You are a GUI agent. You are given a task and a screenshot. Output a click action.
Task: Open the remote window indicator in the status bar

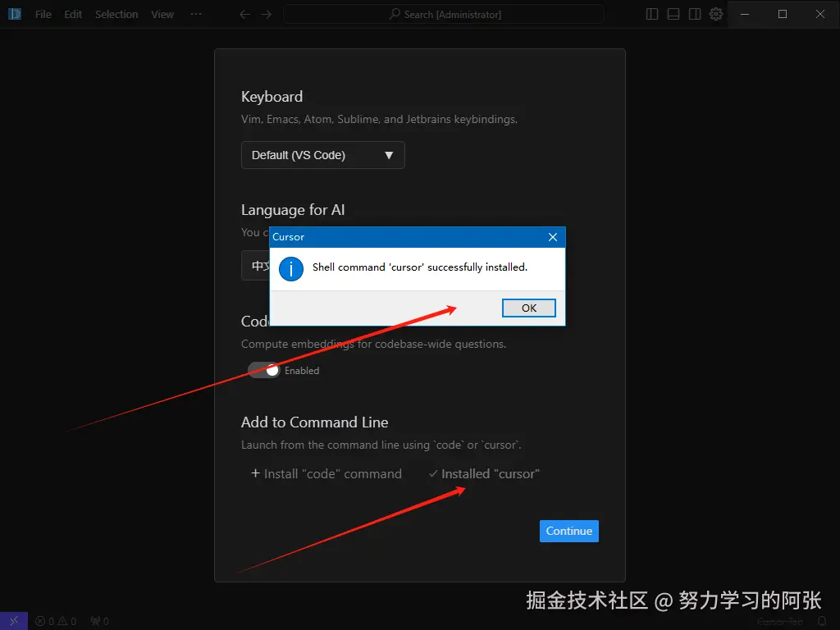(14, 621)
